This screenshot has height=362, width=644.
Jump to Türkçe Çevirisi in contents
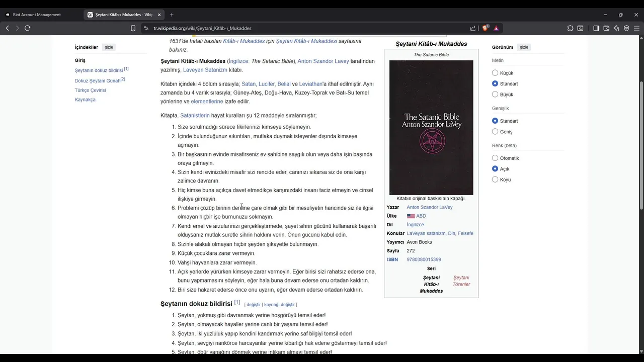[91, 90]
